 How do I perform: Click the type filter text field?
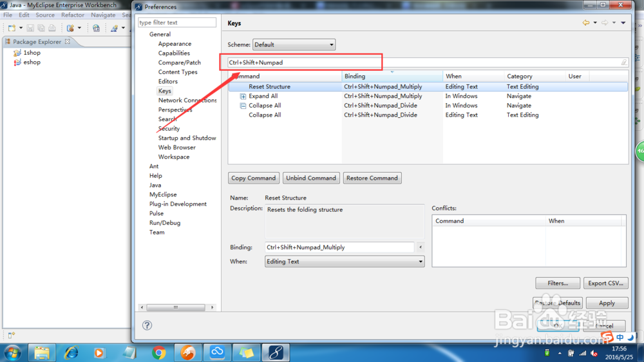coord(177,23)
